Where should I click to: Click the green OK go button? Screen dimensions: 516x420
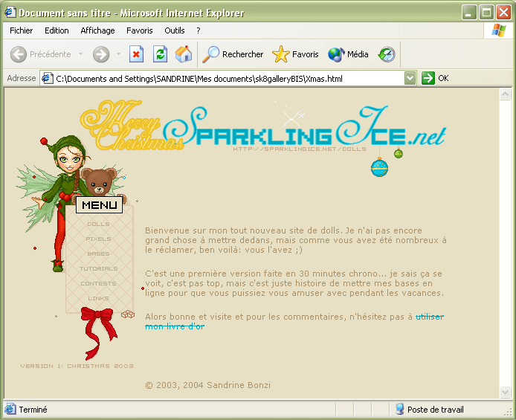tap(435, 78)
